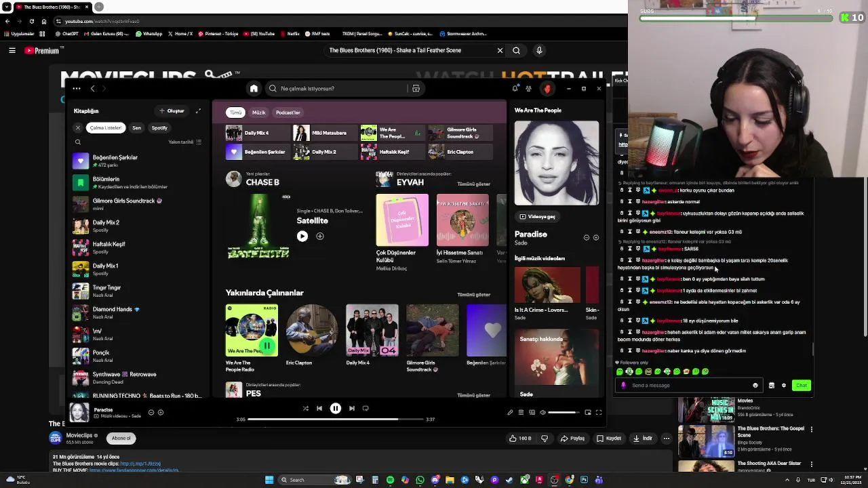Click Tümünü göster next to EYVAH
Screen dimensions: 868x488
[x=473, y=184]
